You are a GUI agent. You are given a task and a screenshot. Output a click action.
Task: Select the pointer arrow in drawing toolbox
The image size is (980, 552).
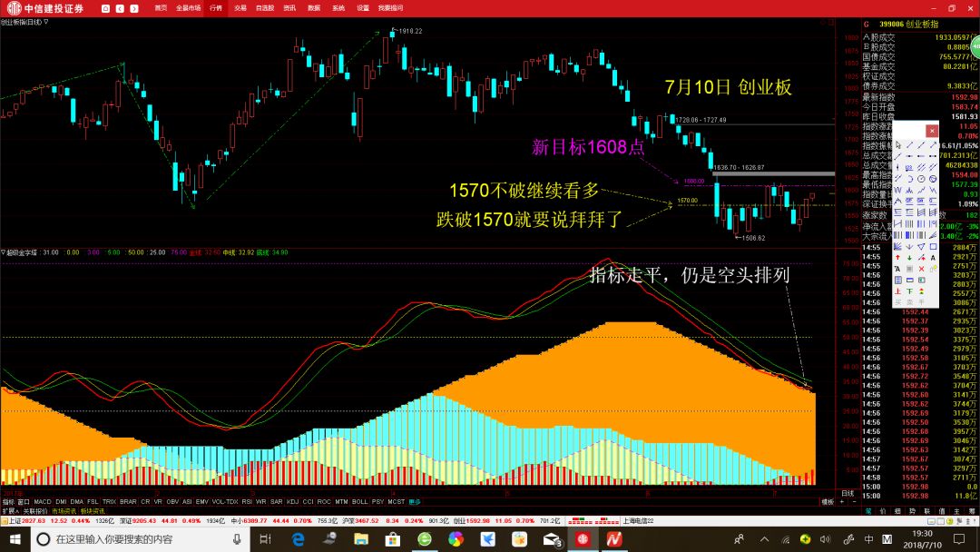click(898, 145)
